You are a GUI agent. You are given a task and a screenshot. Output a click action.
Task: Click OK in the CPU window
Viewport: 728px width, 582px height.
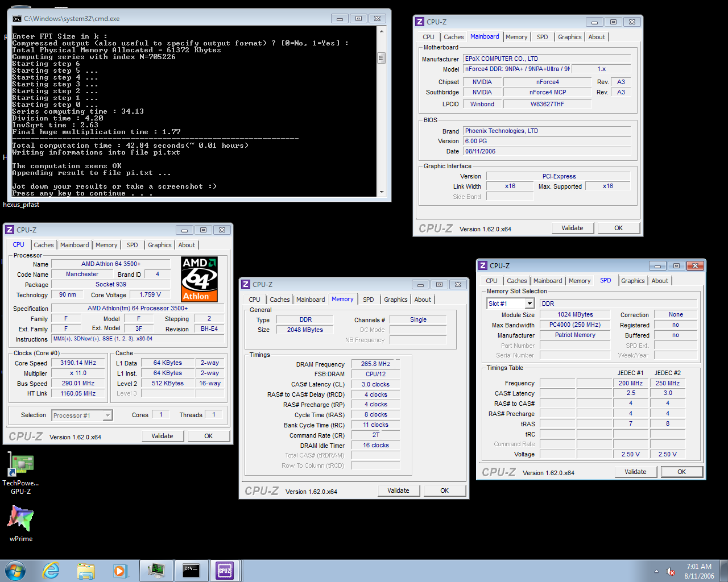(209, 436)
